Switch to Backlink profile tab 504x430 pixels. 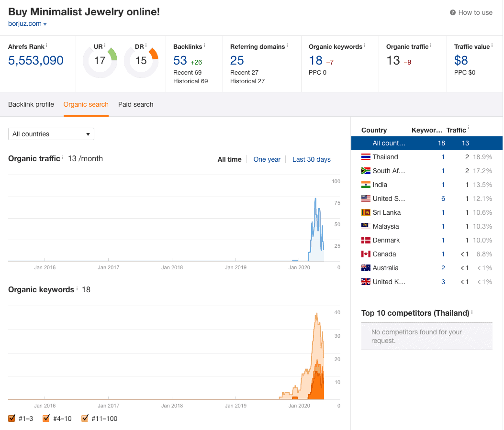31,104
